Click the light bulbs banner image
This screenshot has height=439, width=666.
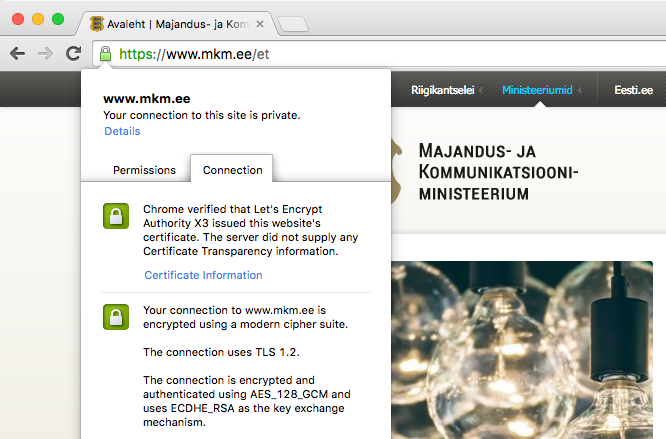pos(522,350)
